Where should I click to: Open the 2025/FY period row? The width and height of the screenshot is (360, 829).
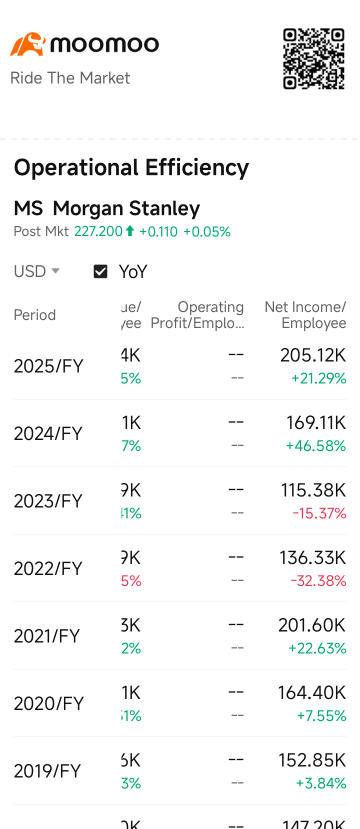pyautogui.click(x=180, y=366)
